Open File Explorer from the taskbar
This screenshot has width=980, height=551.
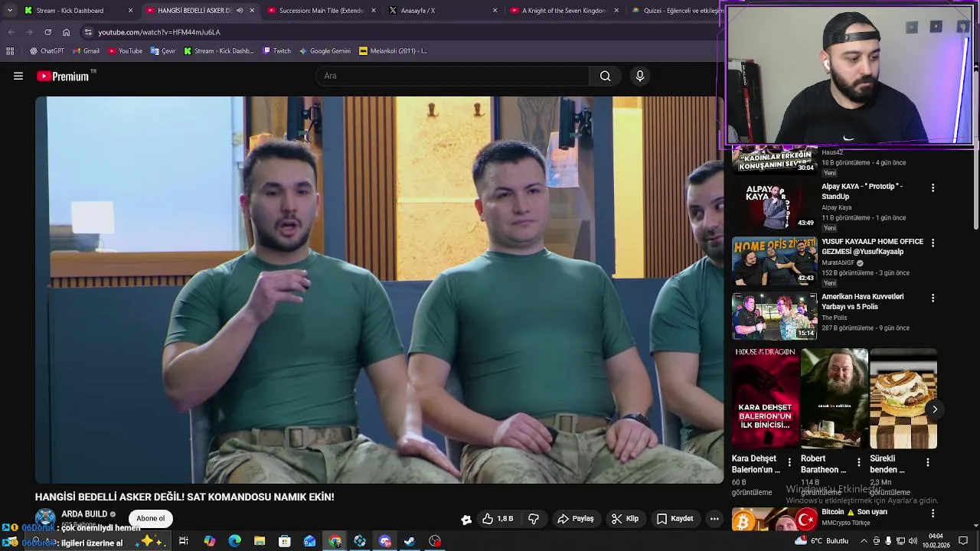point(260,541)
